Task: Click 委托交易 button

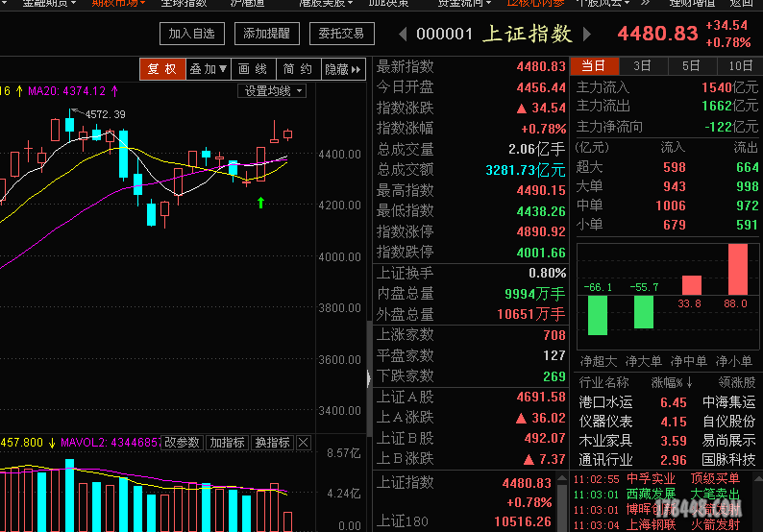Action: (x=341, y=34)
